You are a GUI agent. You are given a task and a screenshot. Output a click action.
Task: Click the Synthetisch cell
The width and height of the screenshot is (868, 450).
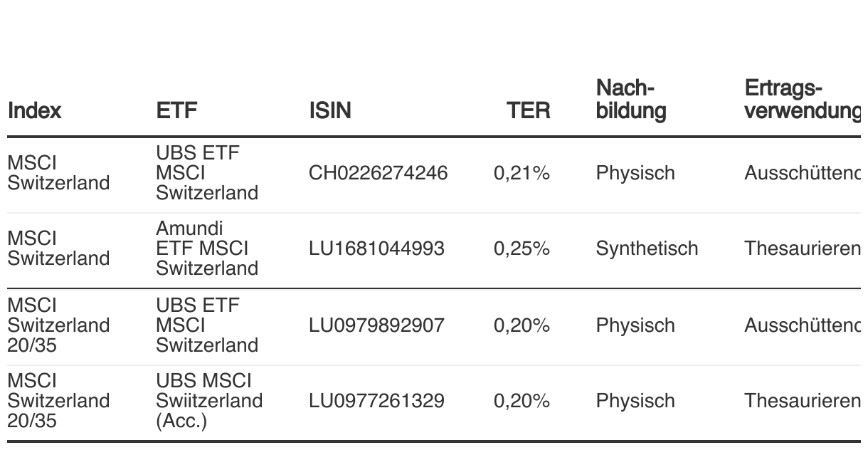tap(647, 249)
